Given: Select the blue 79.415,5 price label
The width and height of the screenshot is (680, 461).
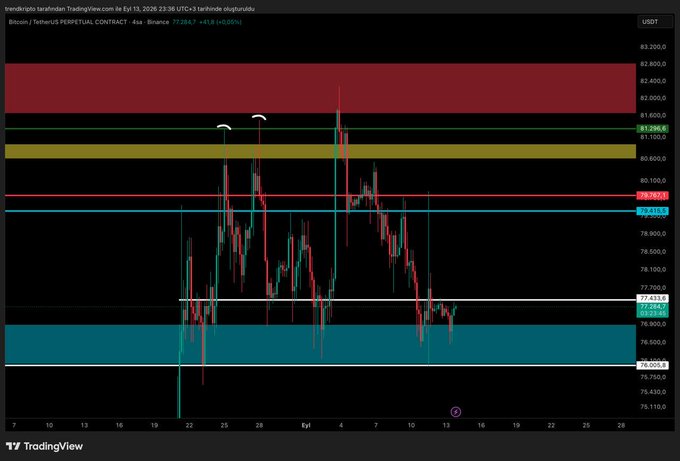Looking at the screenshot, I should tap(653, 211).
